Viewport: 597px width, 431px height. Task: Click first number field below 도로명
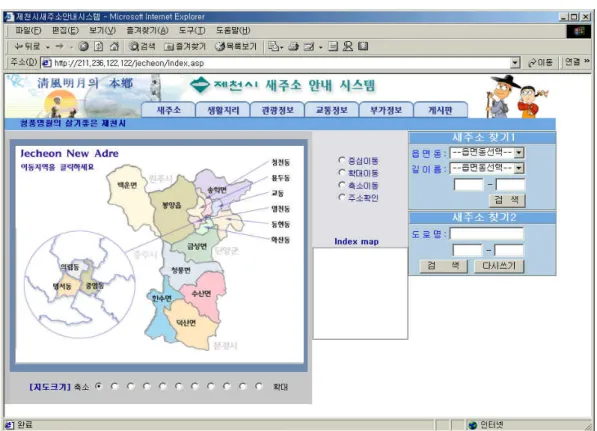[467, 250]
